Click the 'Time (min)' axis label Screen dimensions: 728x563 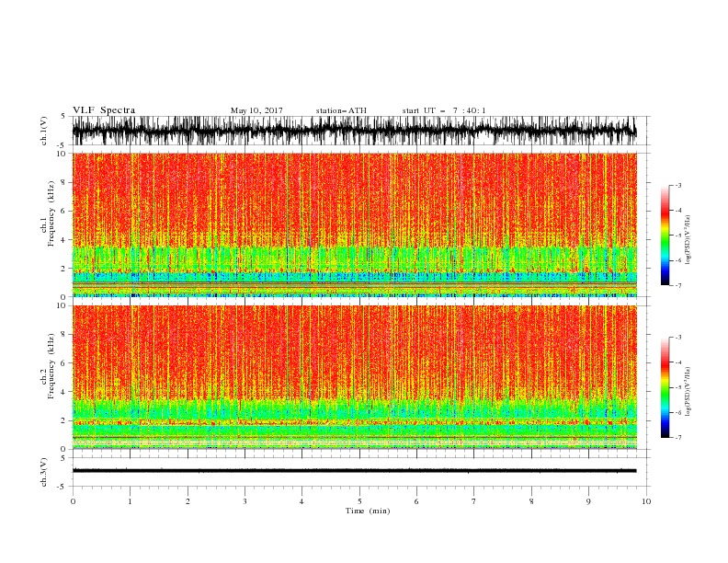point(368,511)
